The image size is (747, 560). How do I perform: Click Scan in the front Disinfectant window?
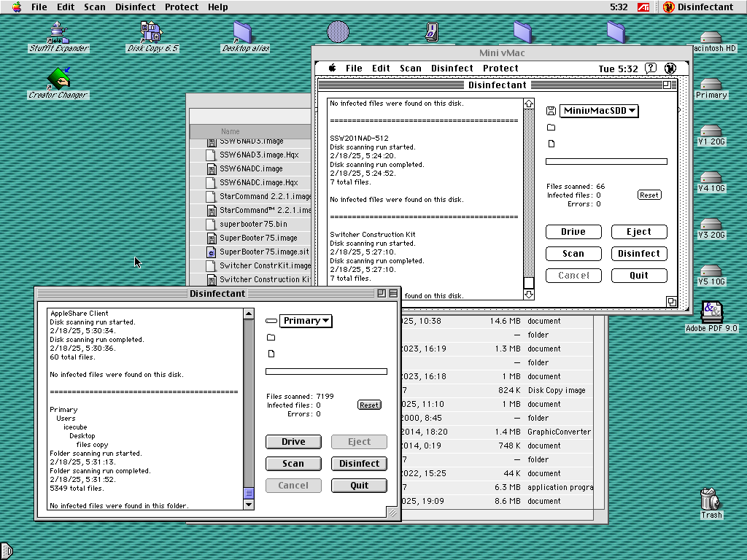coord(293,464)
